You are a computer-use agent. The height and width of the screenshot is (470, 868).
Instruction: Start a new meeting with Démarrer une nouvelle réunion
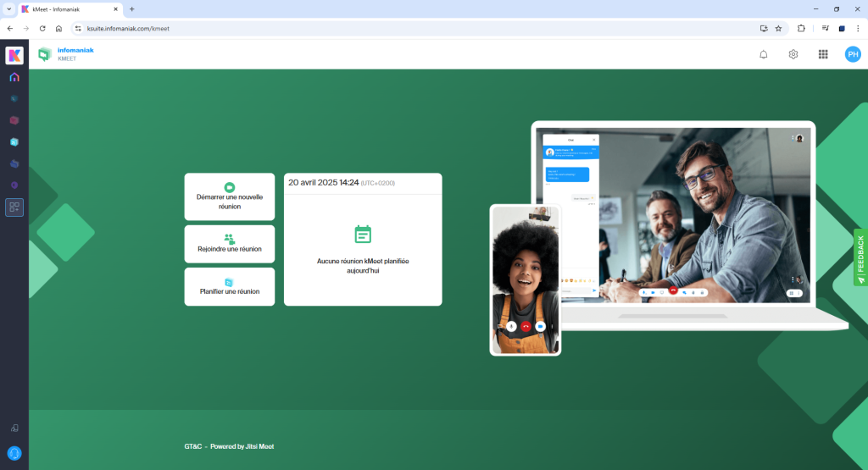[x=230, y=196]
